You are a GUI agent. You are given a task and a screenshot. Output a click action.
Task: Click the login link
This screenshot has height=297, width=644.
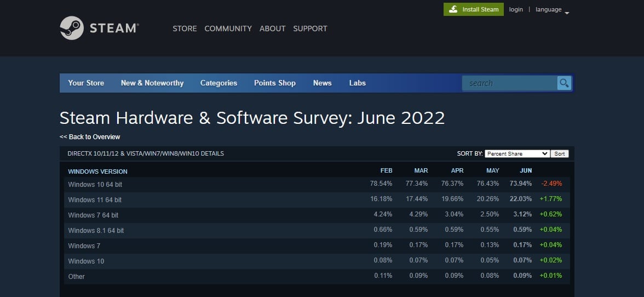[516, 9]
